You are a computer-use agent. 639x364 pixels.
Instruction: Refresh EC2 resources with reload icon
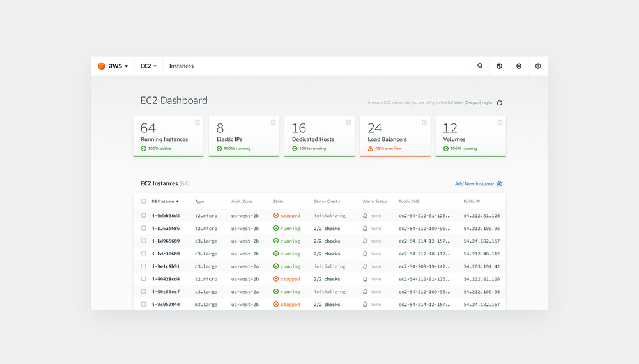pyautogui.click(x=500, y=103)
